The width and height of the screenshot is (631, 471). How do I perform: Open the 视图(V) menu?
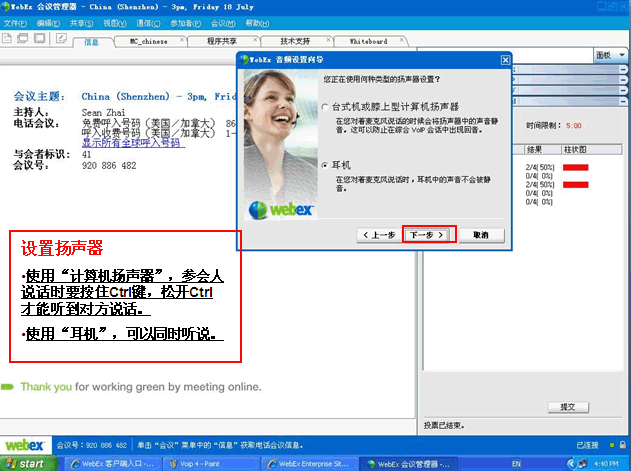point(115,23)
